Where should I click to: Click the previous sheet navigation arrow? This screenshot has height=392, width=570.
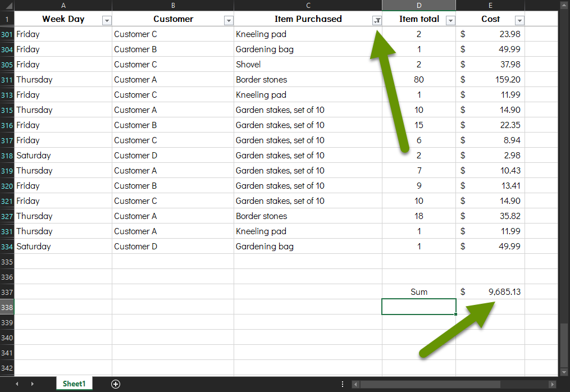17,384
